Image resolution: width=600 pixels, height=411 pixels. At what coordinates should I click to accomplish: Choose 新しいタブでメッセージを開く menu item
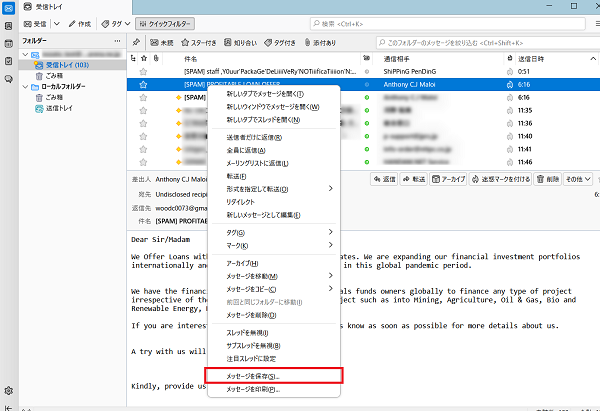274,94
